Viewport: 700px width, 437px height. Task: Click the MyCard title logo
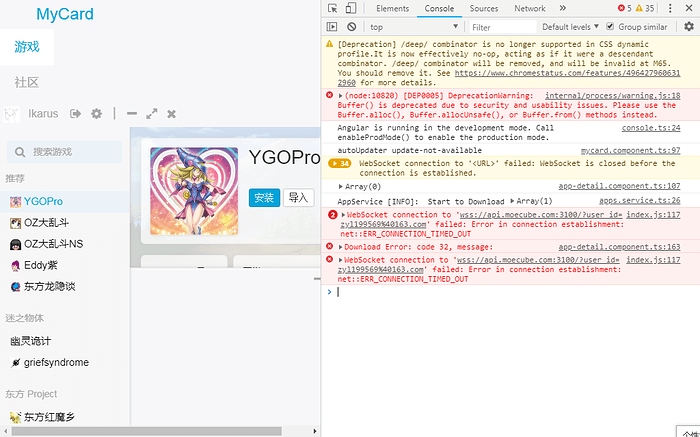point(65,14)
